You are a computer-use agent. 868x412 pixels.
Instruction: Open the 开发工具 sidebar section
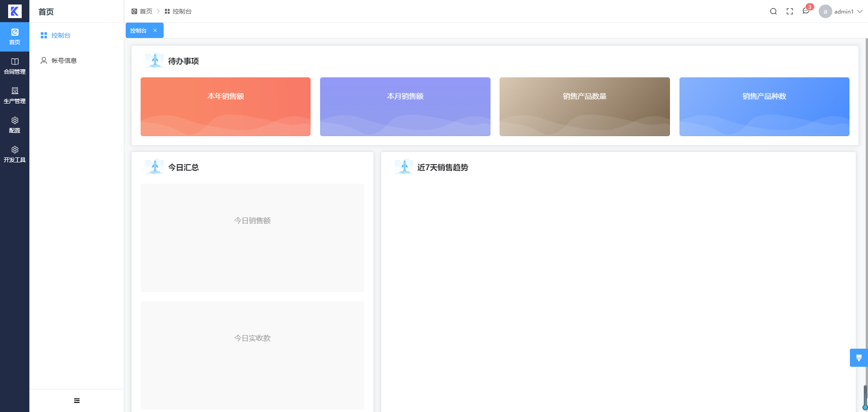(x=14, y=154)
